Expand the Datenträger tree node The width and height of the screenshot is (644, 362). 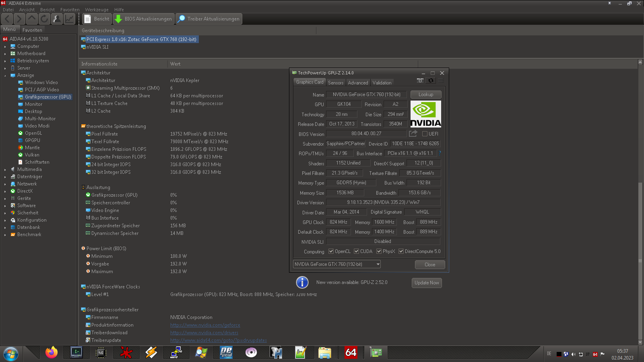[5, 177]
